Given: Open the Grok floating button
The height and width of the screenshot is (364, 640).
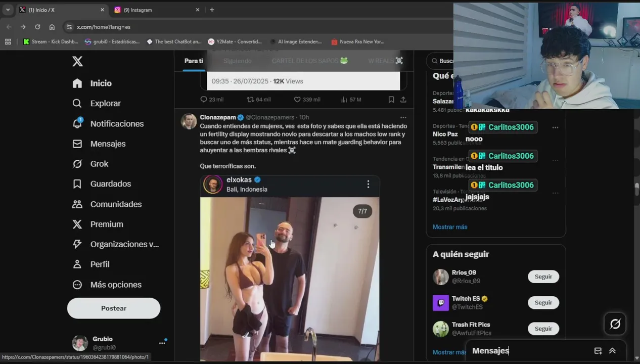Looking at the screenshot, I should click(x=615, y=324).
